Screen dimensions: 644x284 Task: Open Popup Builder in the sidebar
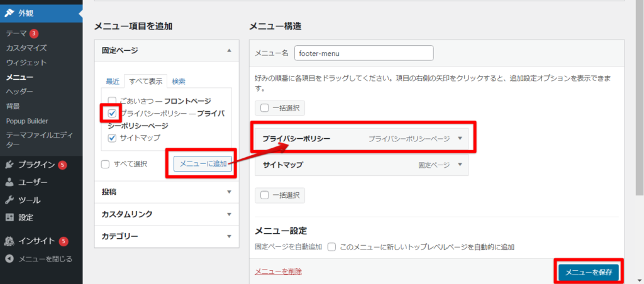pyautogui.click(x=27, y=121)
